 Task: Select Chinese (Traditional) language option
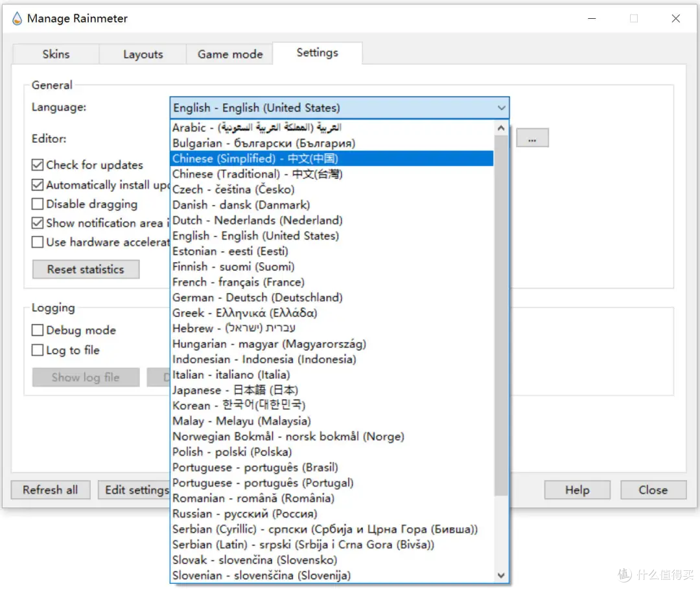point(332,174)
